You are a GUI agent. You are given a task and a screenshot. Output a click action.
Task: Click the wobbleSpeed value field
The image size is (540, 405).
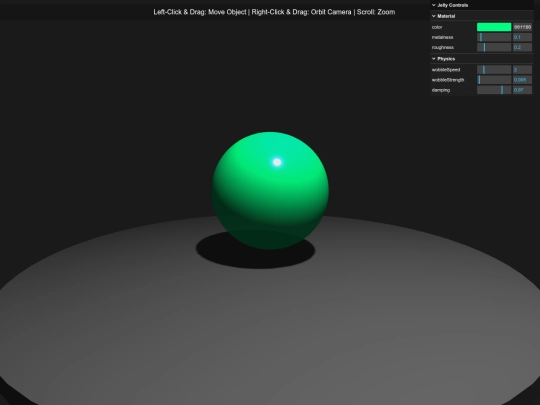pyautogui.click(x=522, y=70)
